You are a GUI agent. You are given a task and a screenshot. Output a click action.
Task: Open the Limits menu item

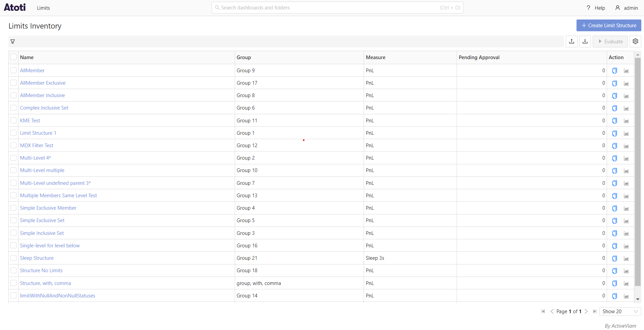tap(43, 8)
